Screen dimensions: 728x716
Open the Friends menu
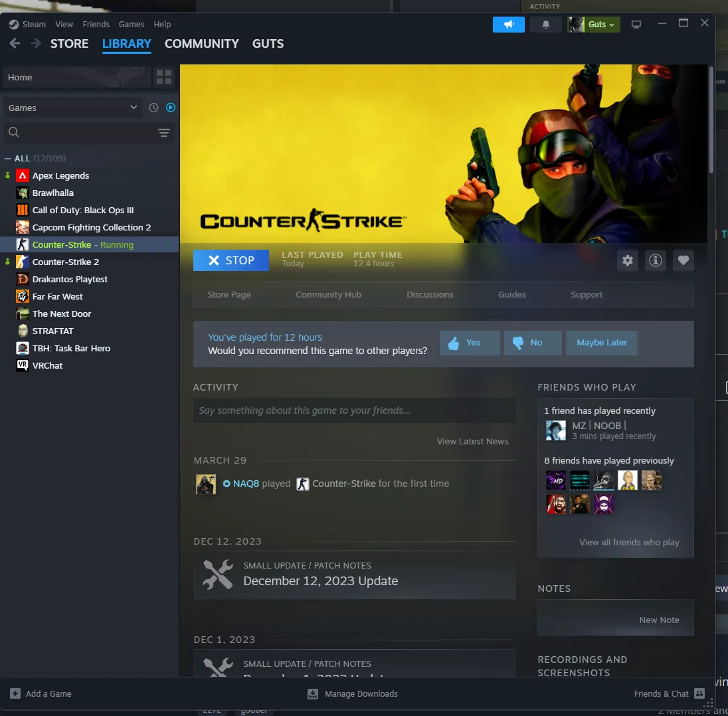click(96, 24)
